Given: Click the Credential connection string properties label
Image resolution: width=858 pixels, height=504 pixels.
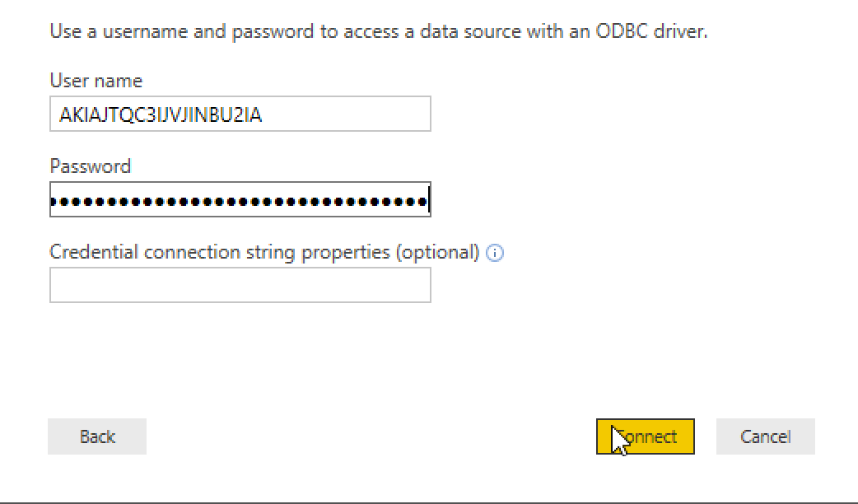Looking at the screenshot, I should click(x=264, y=252).
